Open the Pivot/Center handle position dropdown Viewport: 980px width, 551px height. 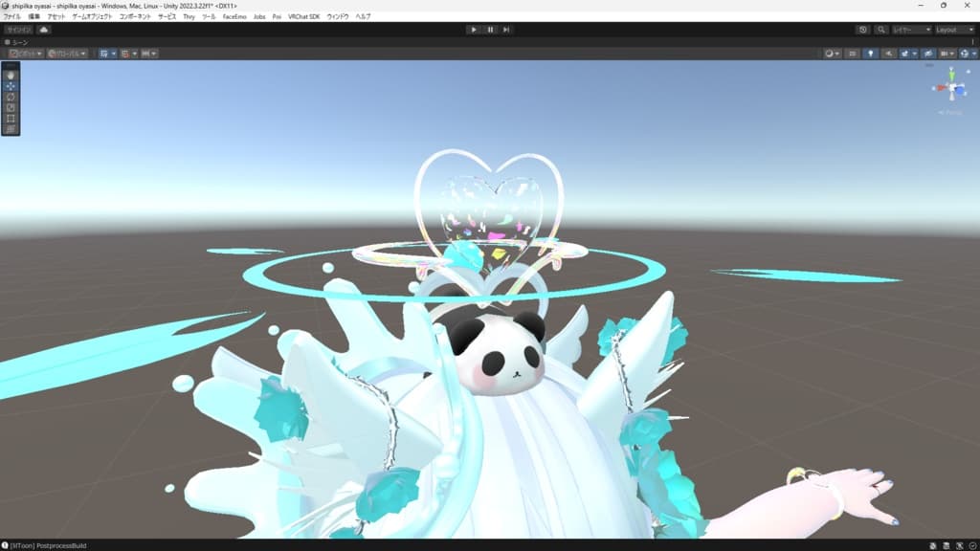pos(26,54)
